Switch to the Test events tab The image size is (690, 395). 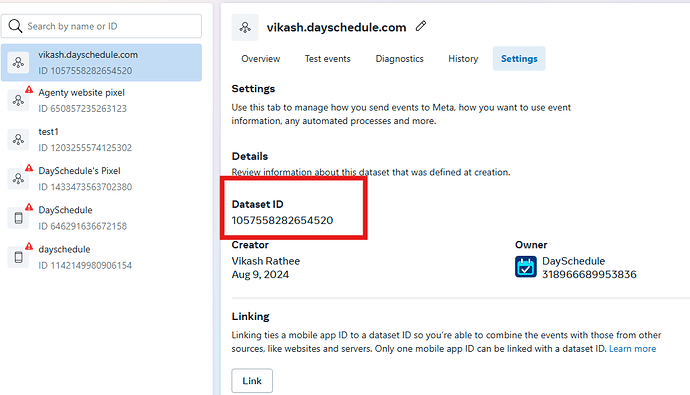328,59
